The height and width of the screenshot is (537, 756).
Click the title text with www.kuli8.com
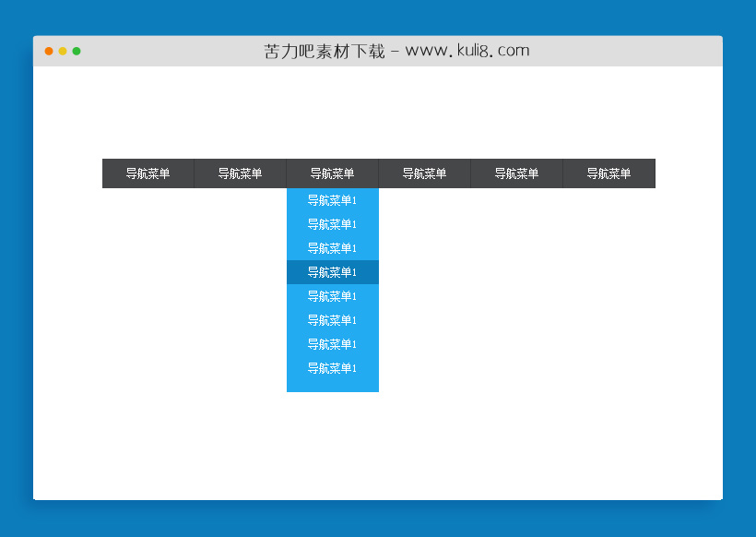[x=396, y=51]
